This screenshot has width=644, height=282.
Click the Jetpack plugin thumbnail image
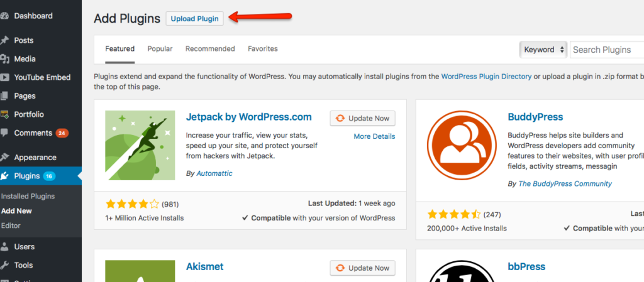click(x=140, y=146)
